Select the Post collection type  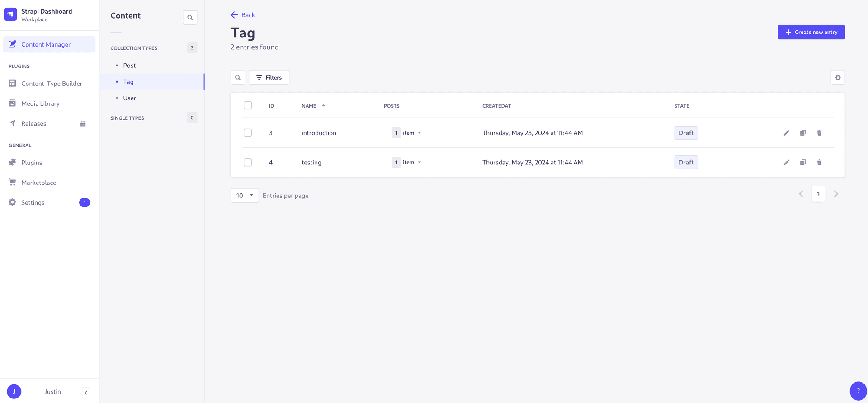[129, 66]
